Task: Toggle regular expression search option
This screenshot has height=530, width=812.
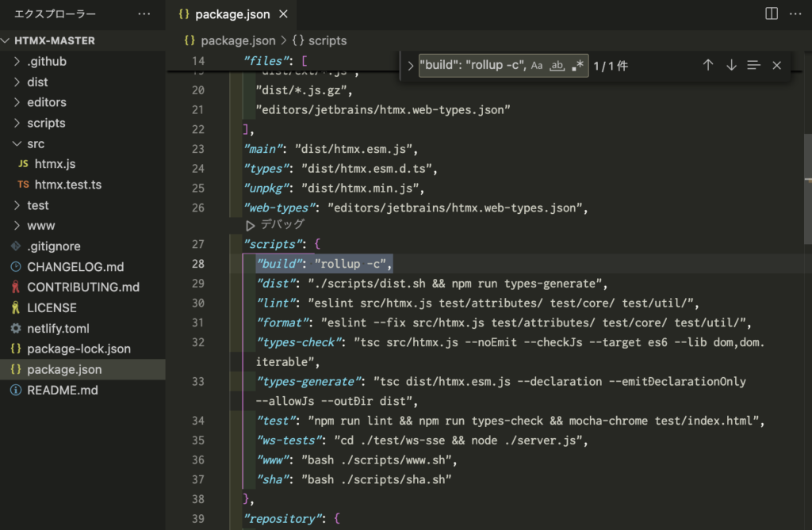Action: [x=577, y=66]
